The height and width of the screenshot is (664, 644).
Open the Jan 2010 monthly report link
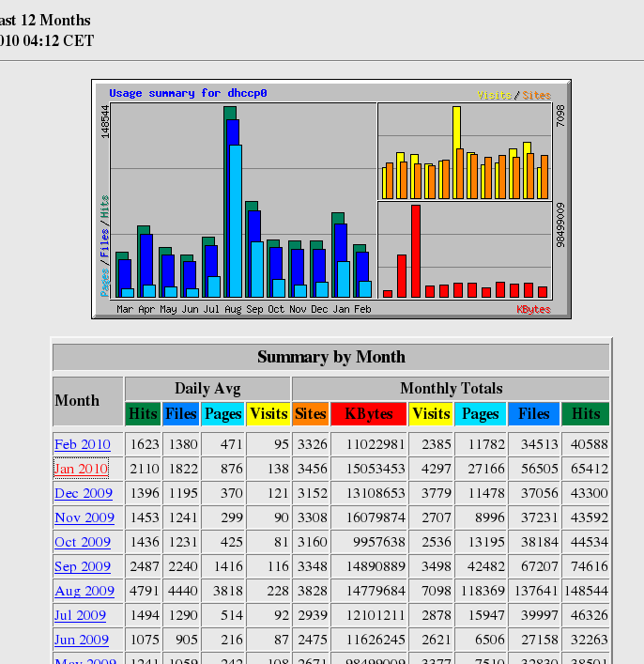(81, 469)
